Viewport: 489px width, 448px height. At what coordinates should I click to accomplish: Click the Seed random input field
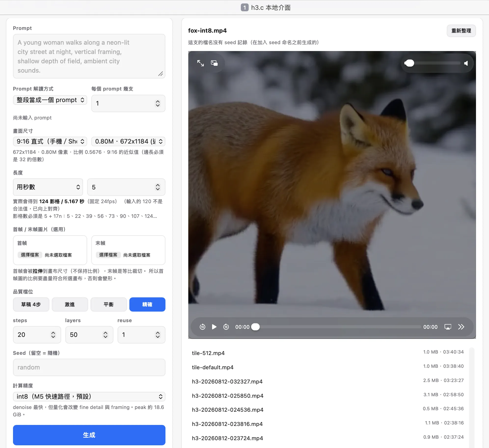pos(89,367)
